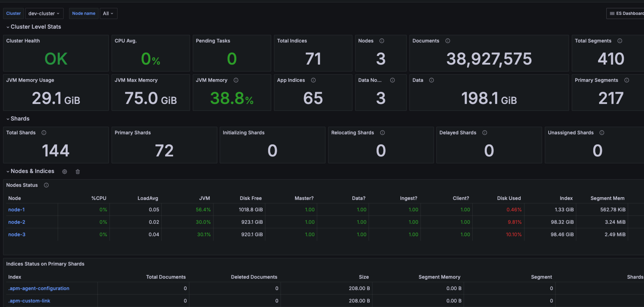Open node-2 link in Nodes Status
Image resolution: width=644 pixels, height=307 pixels.
pyautogui.click(x=17, y=222)
